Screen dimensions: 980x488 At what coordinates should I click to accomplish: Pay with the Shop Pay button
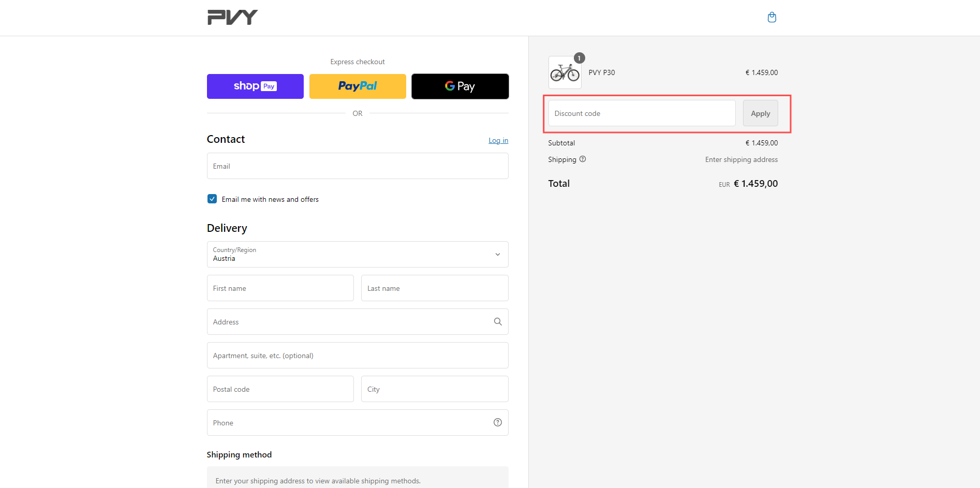click(255, 86)
